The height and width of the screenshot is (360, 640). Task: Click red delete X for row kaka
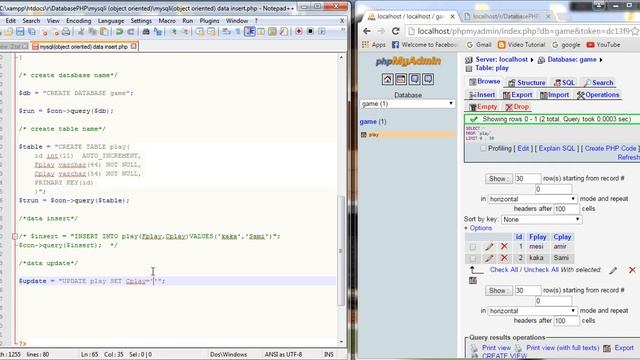[x=504, y=258]
